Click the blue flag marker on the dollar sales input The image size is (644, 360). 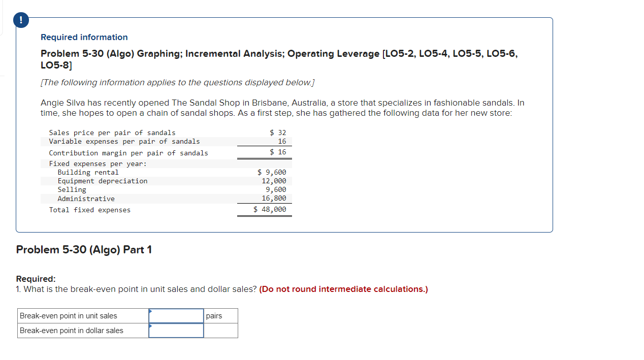[150, 326]
